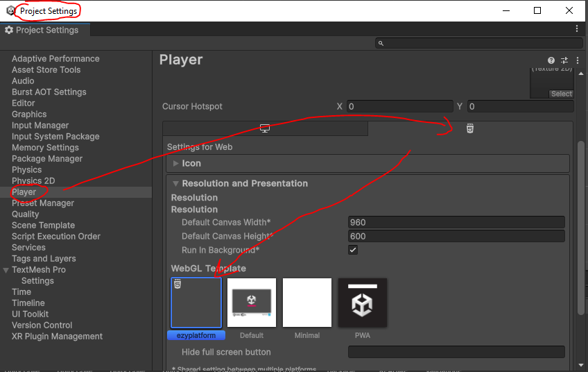This screenshot has height=372, width=588.
Task: Open the Player presets slider icon
Action: point(564,60)
